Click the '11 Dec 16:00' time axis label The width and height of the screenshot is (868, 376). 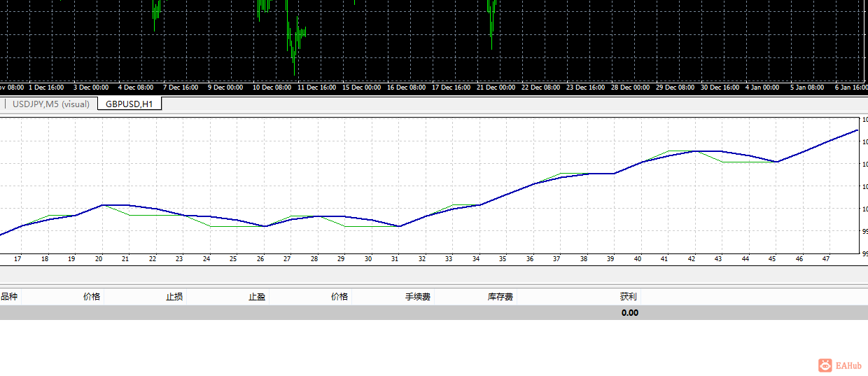pyautogui.click(x=317, y=88)
